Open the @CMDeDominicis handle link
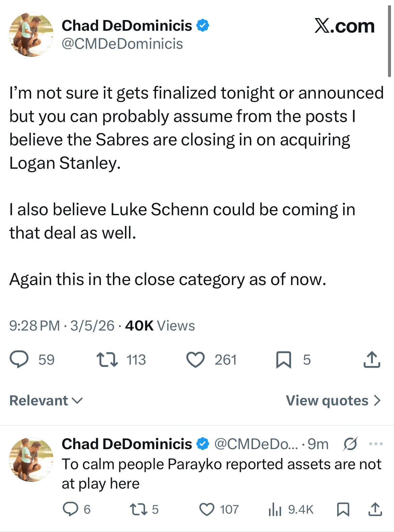 pos(122,44)
